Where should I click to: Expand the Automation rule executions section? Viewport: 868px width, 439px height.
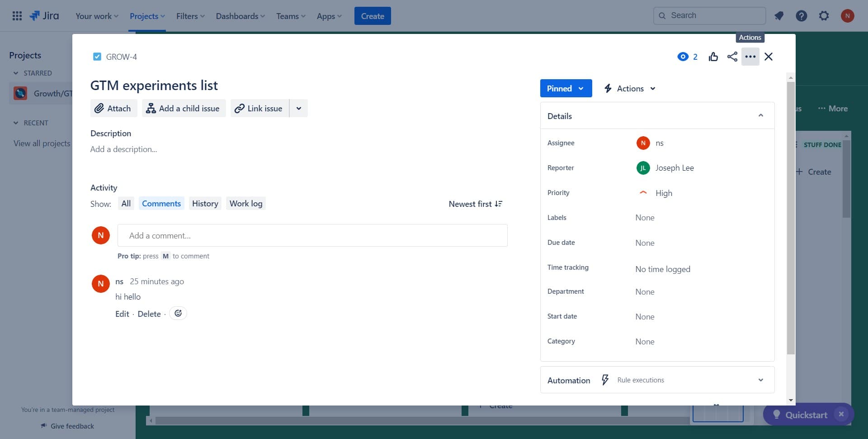[760, 380]
